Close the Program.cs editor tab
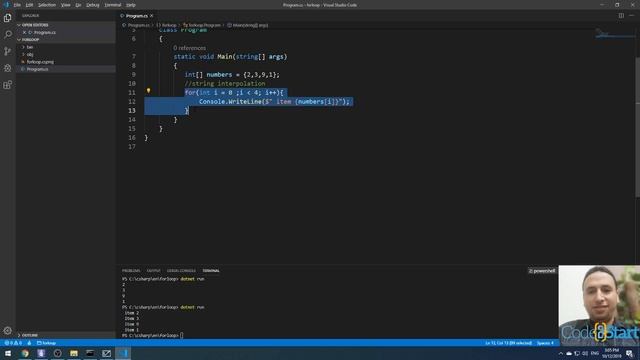 [x=151, y=16]
